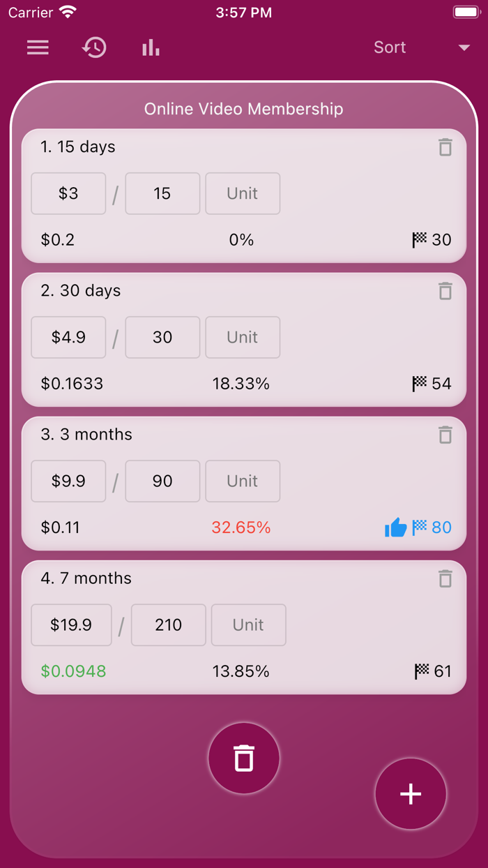Screen dimensions: 488x868
Task: Click the Unit field for the 90-day plan
Action: click(243, 481)
